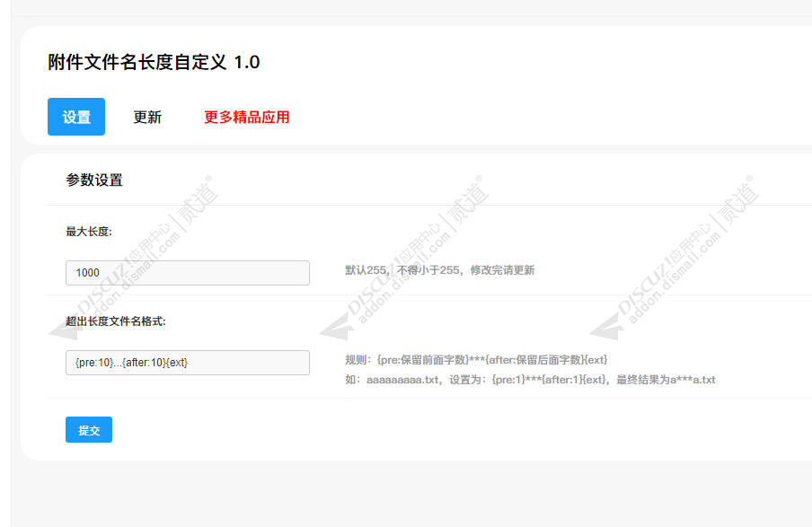Select the title 附件文件名长度自定义 1.0
Image resolution: width=812 pixels, height=527 pixels.
click(154, 62)
